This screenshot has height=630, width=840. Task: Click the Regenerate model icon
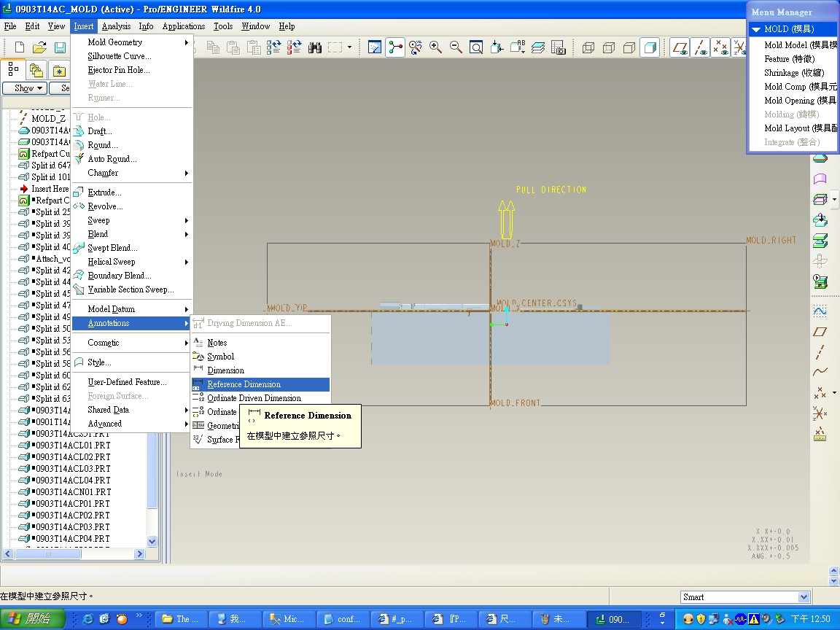tap(274, 47)
